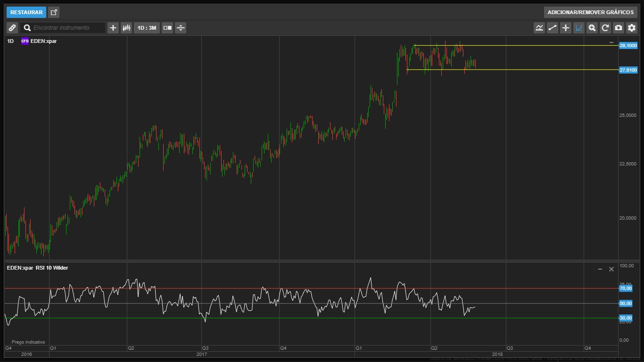Click the Encontrar instrumento search field
This screenshot has width=644, height=362.
pyautogui.click(x=66, y=28)
